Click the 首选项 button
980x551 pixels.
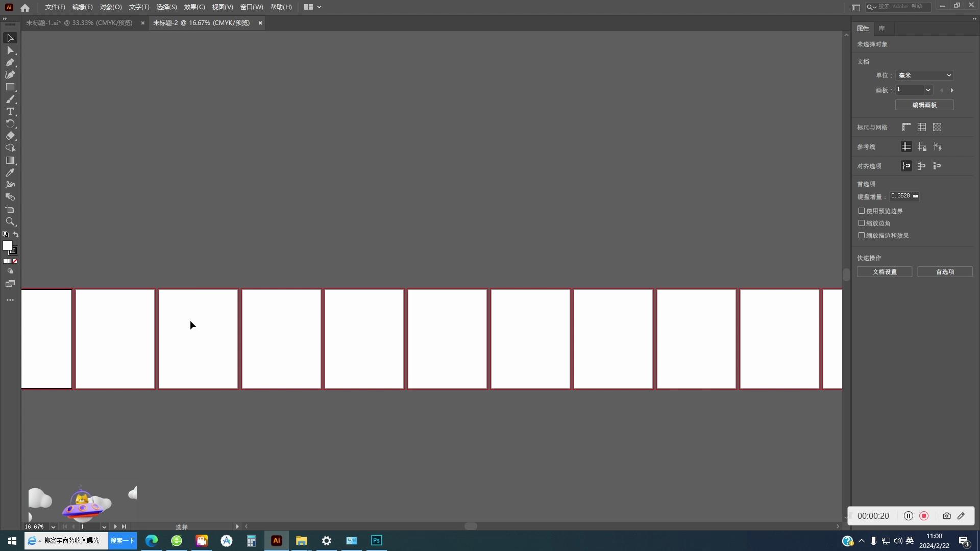point(945,272)
